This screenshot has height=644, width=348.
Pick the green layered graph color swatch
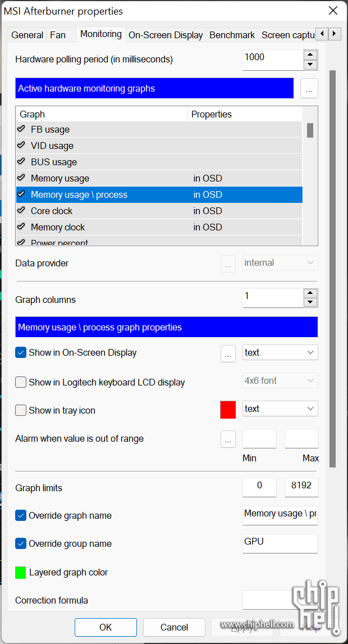tap(21, 573)
